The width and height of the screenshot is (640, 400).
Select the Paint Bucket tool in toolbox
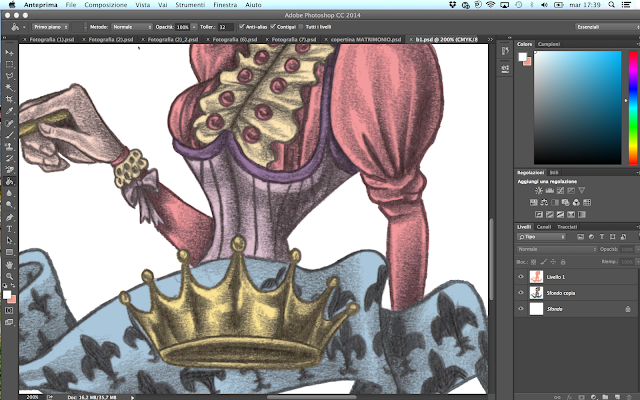pyautogui.click(x=9, y=181)
